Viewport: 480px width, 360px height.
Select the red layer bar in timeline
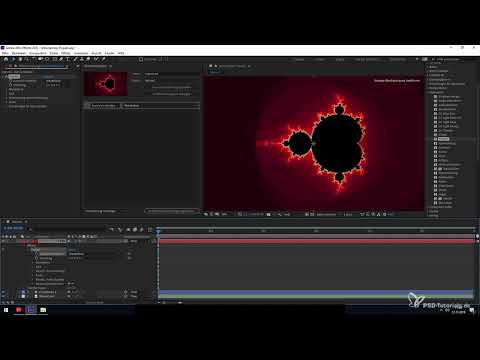click(x=317, y=241)
